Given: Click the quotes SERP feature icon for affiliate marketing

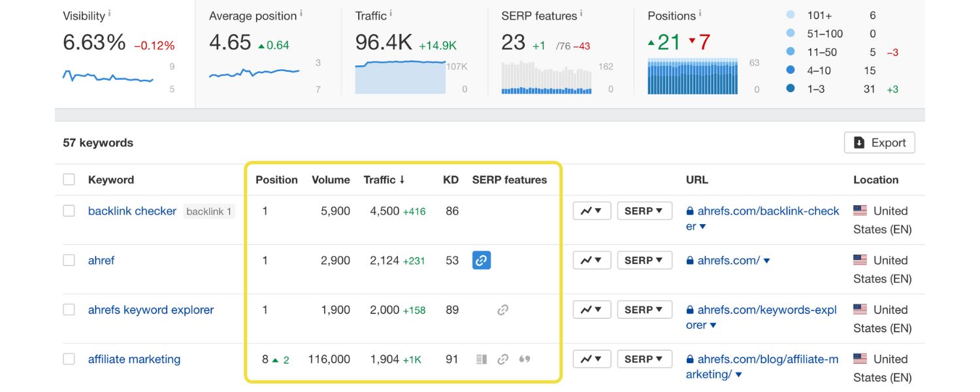Looking at the screenshot, I should (x=524, y=359).
